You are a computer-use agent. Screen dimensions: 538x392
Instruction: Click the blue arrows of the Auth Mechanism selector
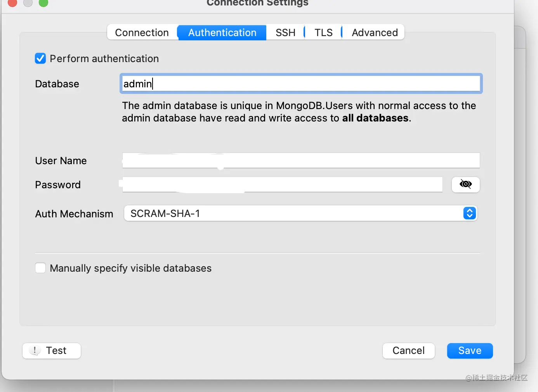(469, 213)
